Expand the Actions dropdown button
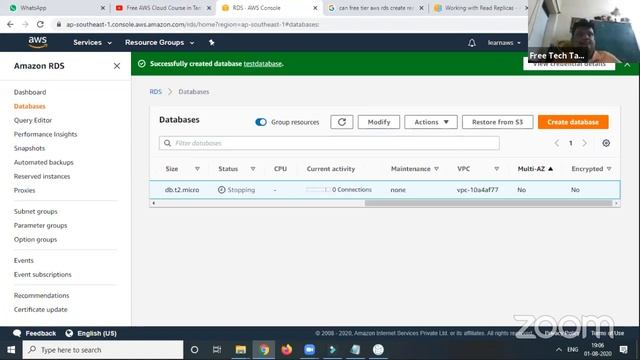Image resolution: width=640 pixels, height=360 pixels. point(431,122)
